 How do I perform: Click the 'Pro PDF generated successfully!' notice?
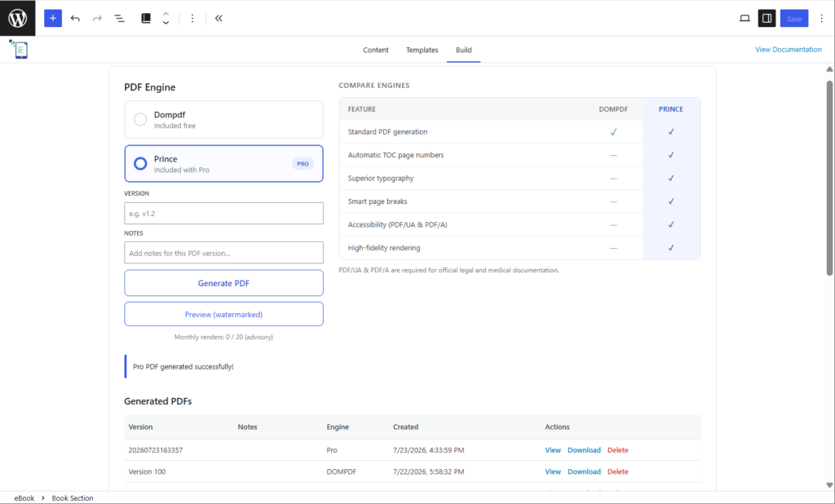coord(183,366)
